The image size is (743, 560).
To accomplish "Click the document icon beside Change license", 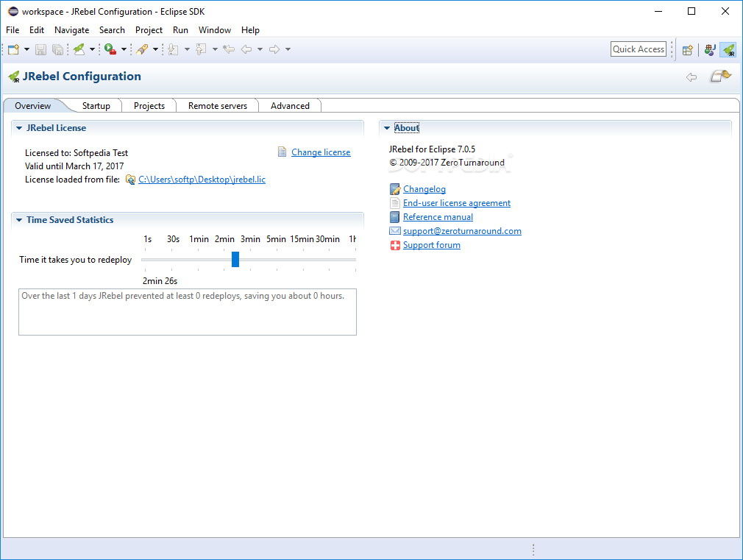I will pyautogui.click(x=282, y=152).
